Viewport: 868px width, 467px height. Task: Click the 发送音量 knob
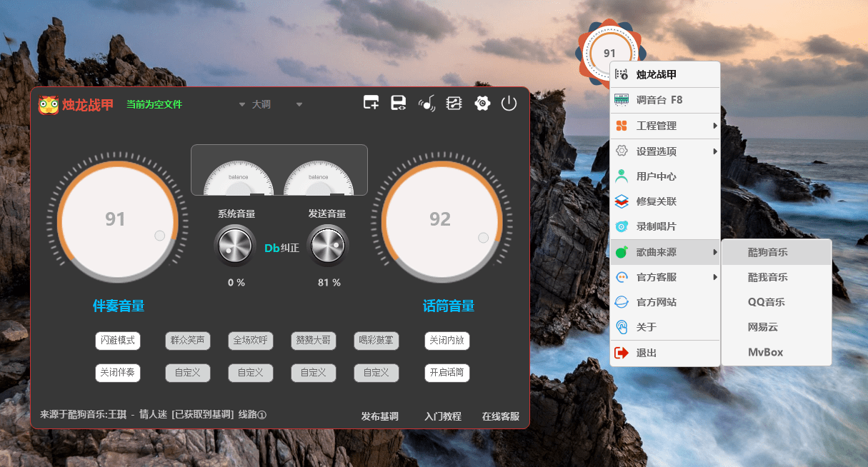click(328, 246)
